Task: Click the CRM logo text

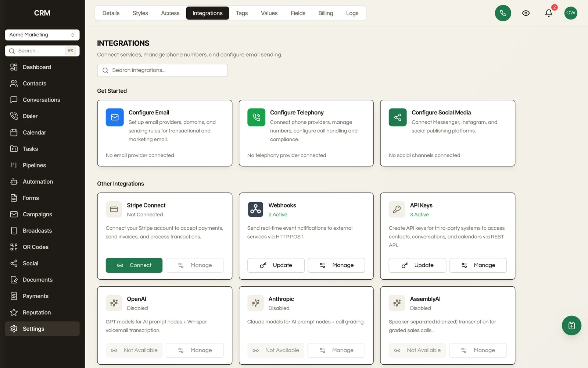Action: (x=42, y=13)
